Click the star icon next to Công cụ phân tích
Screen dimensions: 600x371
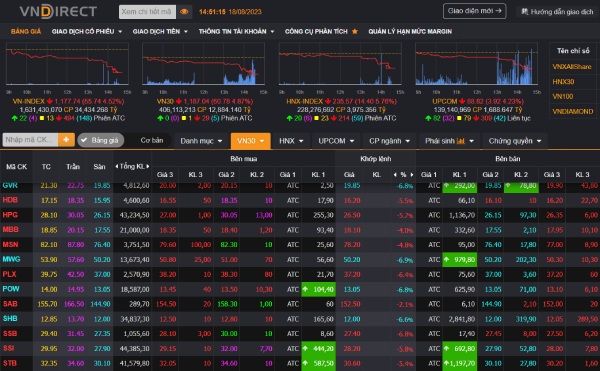355,31
